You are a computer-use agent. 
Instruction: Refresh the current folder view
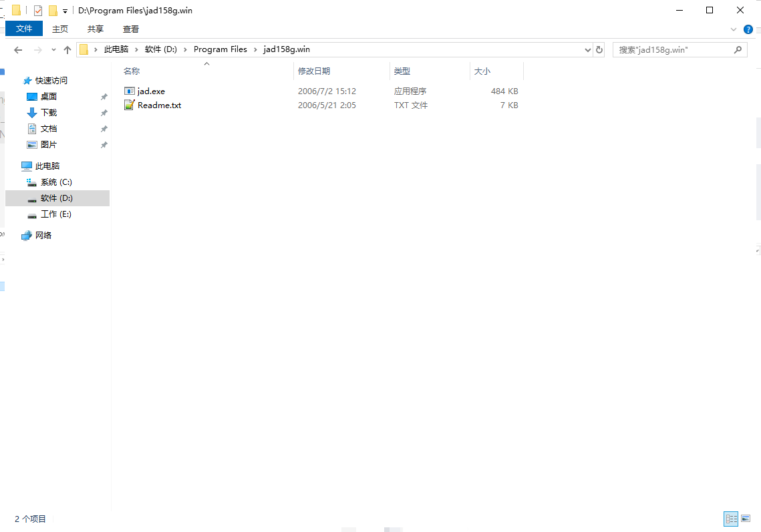[x=598, y=49]
